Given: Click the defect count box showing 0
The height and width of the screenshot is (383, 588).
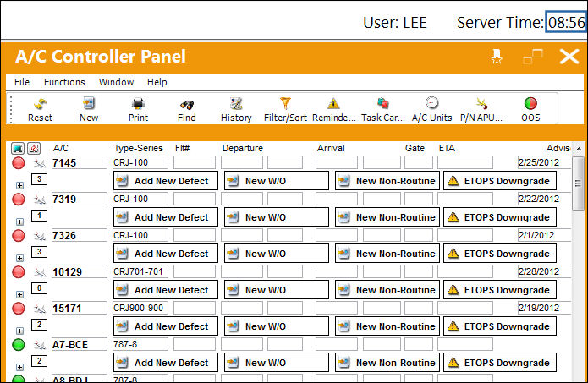Looking at the screenshot, I should tap(40, 288).
